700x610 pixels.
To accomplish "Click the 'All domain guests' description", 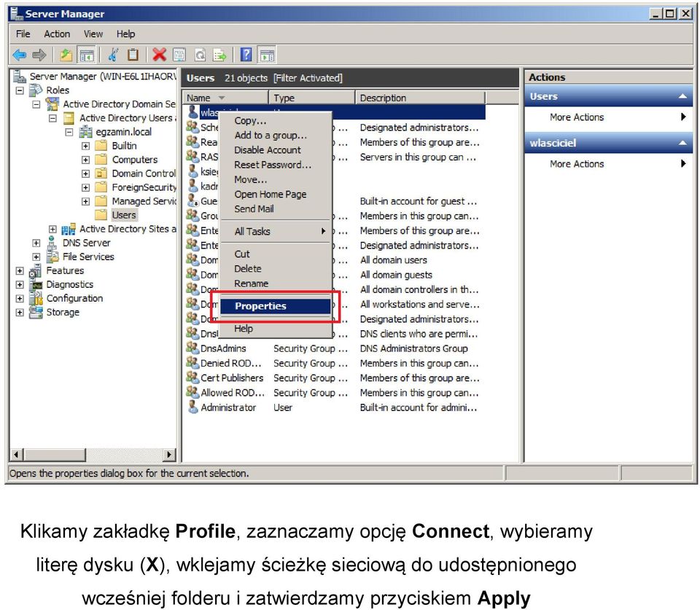I will 396,275.
